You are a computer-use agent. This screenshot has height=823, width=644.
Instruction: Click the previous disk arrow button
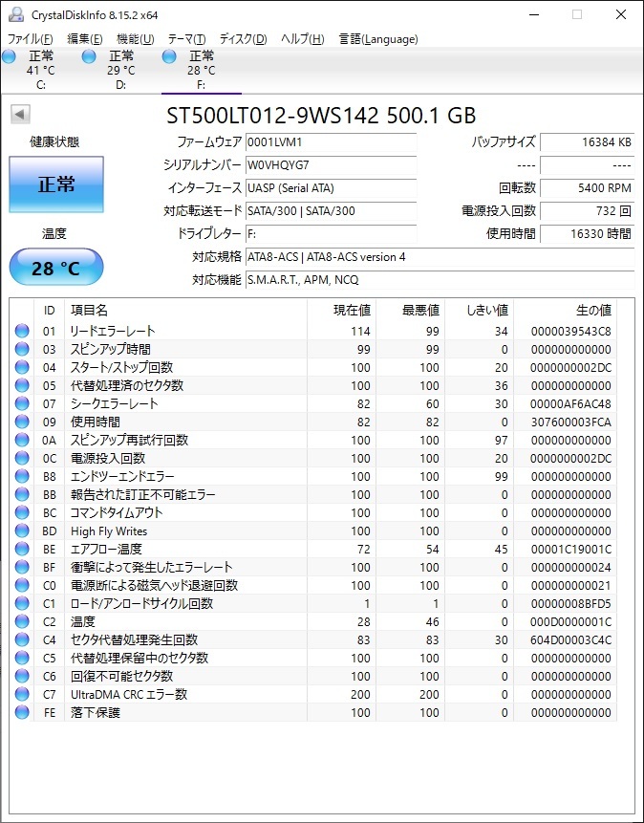point(20,115)
